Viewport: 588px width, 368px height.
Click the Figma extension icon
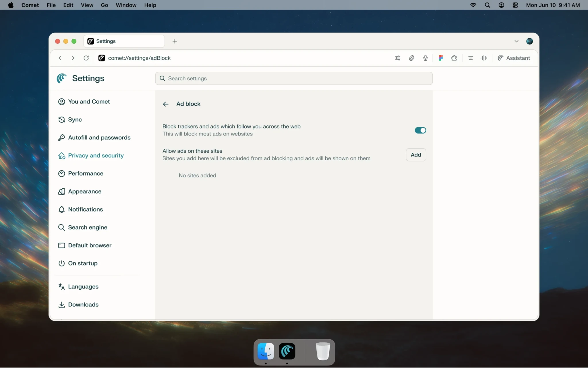tap(441, 58)
